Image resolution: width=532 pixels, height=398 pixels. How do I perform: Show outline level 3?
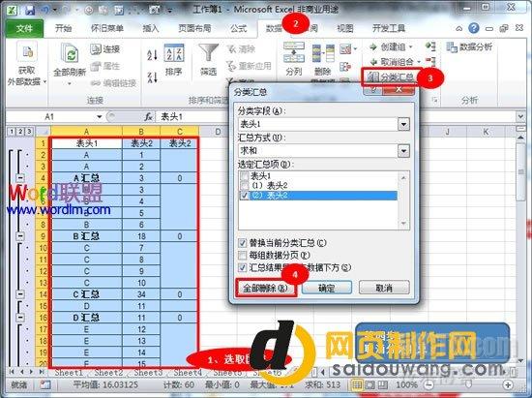(30, 132)
